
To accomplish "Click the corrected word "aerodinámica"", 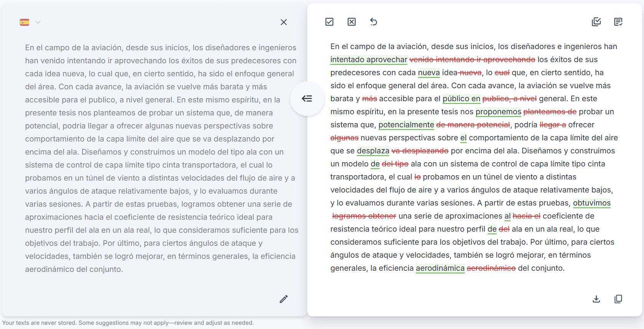I will (x=440, y=268).
